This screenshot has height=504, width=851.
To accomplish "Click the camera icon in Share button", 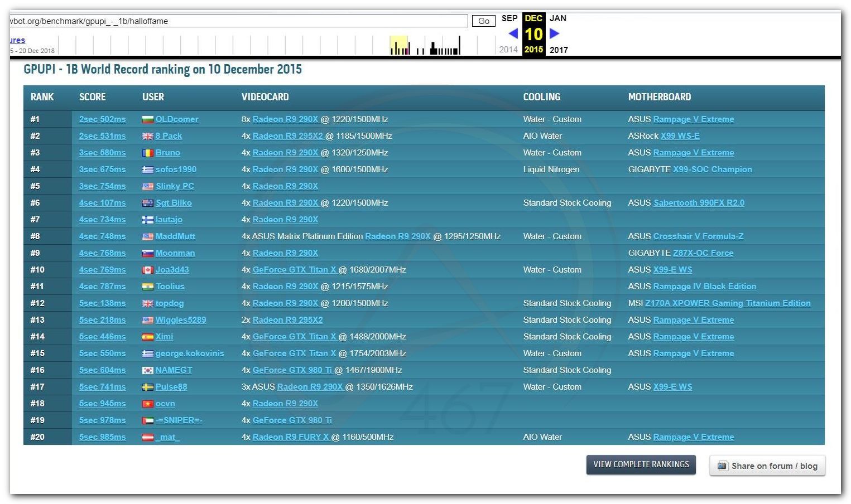I will [722, 466].
